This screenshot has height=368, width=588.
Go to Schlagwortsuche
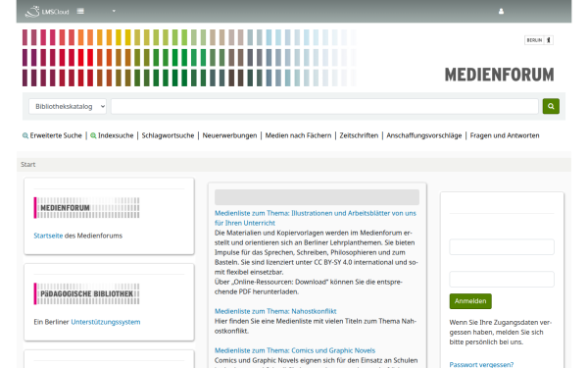click(x=168, y=135)
